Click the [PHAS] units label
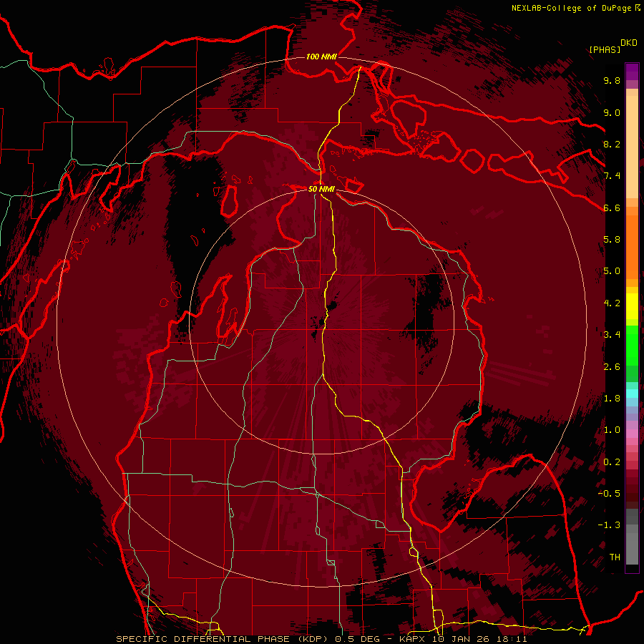Image resolution: width=644 pixels, height=644 pixels. click(x=605, y=49)
